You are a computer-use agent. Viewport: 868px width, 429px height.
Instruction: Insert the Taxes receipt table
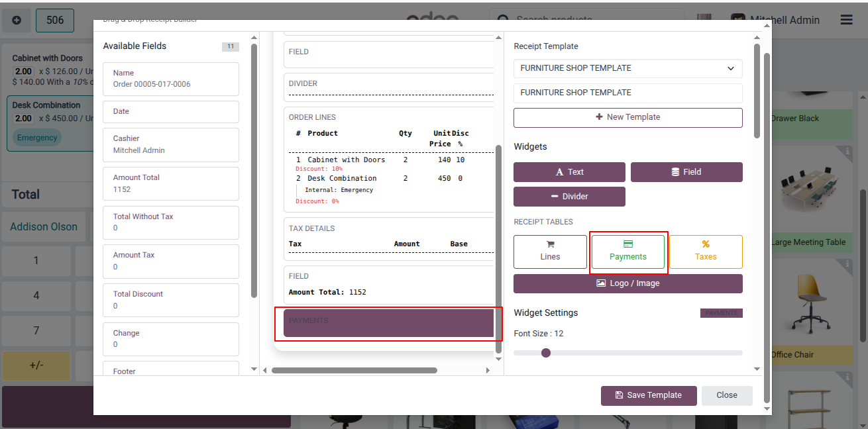click(706, 252)
